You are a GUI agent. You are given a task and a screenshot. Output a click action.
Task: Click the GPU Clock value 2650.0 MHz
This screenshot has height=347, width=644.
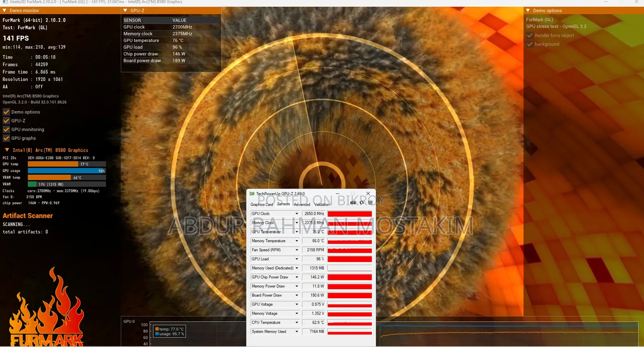click(314, 214)
